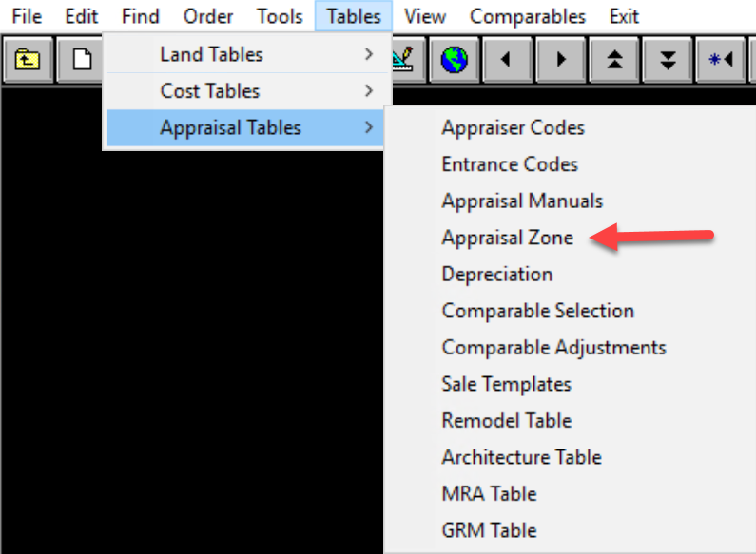Click the Exit menu item
This screenshot has width=756, height=554.
tap(624, 16)
